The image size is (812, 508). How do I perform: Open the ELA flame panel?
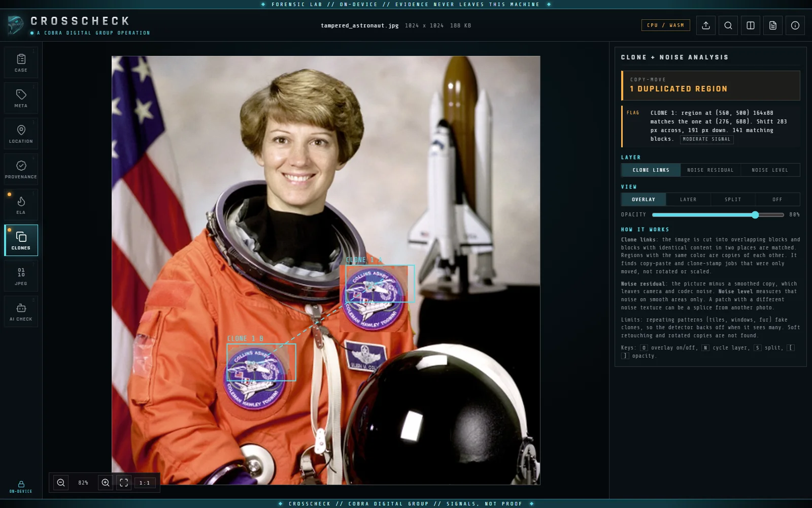coord(21,205)
